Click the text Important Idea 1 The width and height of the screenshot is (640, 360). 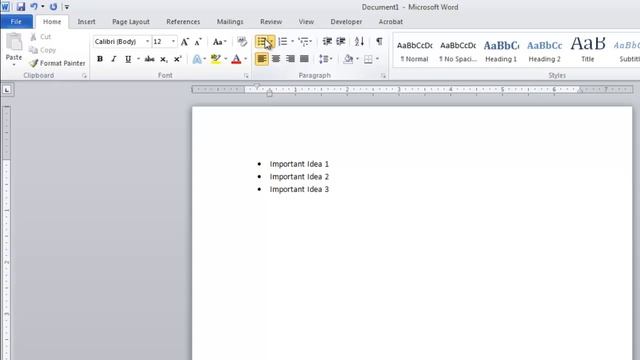[299, 164]
